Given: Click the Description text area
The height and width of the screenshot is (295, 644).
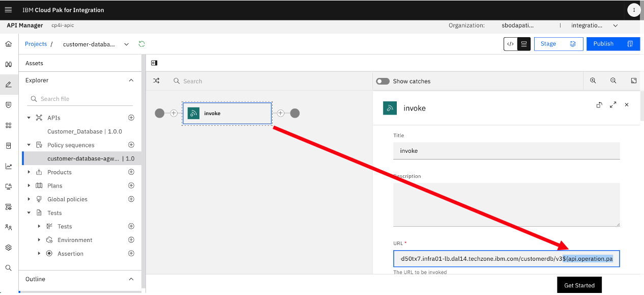Looking at the screenshot, I should (x=506, y=204).
